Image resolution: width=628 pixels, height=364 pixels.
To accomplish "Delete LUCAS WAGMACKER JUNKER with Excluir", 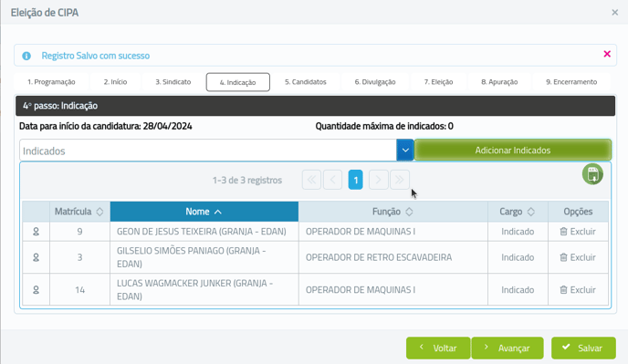I will (578, 290).
